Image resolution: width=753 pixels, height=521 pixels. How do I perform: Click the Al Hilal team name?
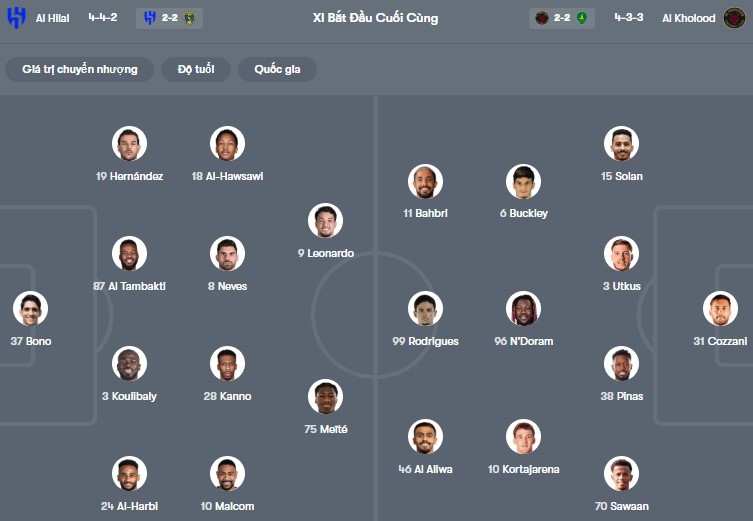52,18
